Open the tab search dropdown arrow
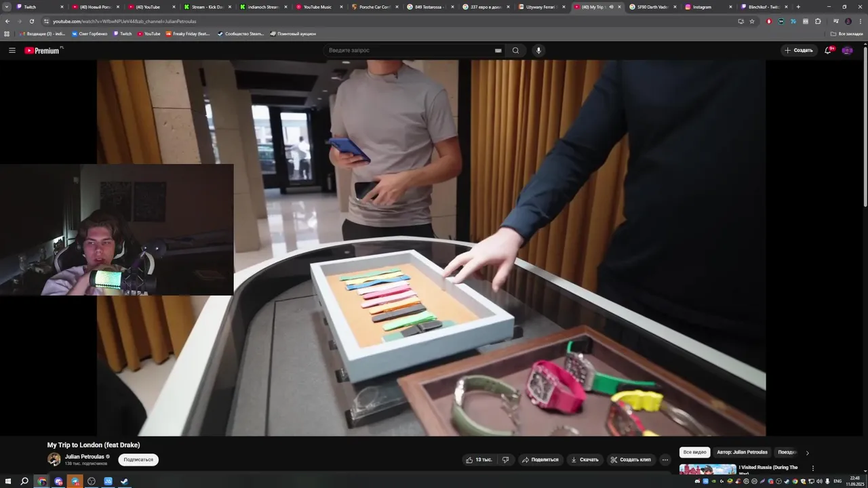This screenshot has width=868, height=488. click(x=7, y=7)
